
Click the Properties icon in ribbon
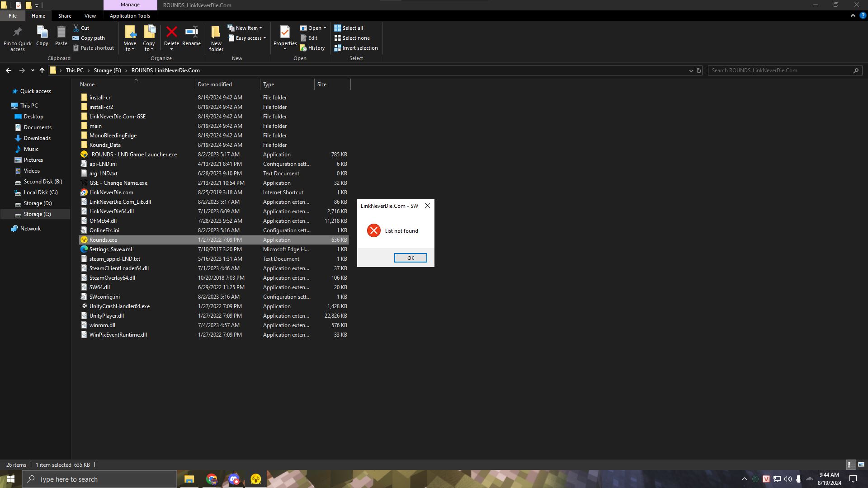[x=285, y=33]
